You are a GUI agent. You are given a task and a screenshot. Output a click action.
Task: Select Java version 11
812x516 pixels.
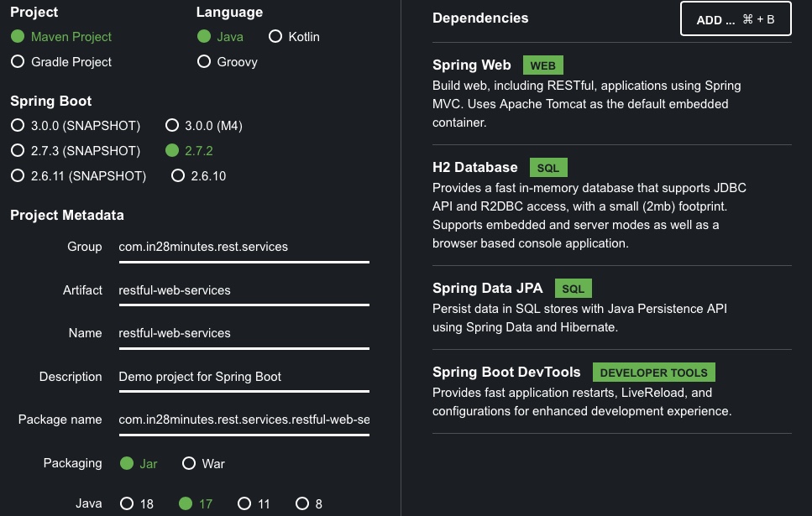244,503
